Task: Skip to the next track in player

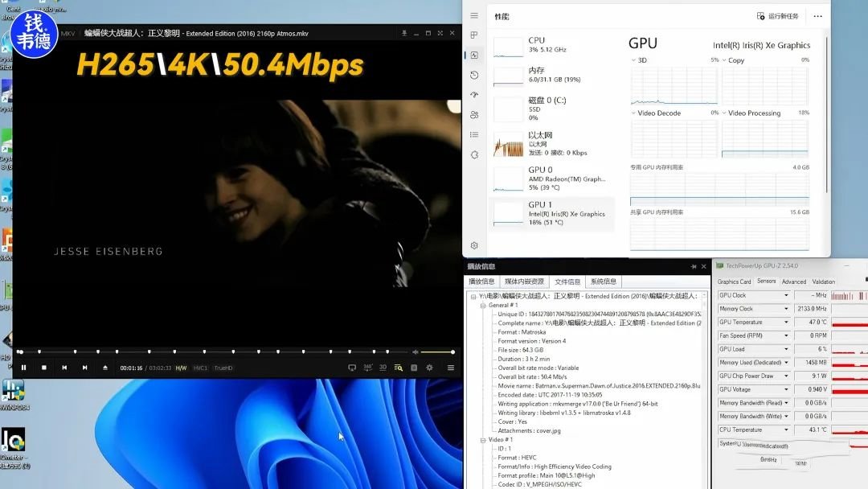Action: 84,368
